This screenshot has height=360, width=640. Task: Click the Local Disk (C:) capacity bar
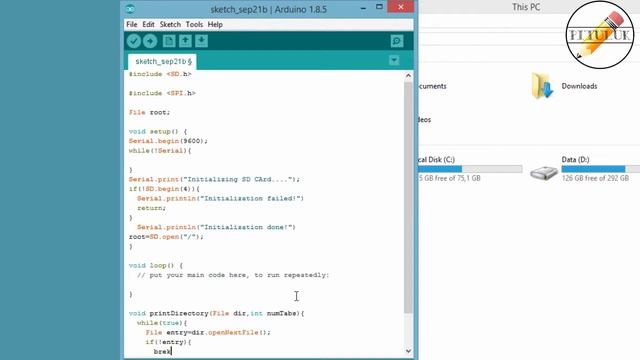pos(470,169)
